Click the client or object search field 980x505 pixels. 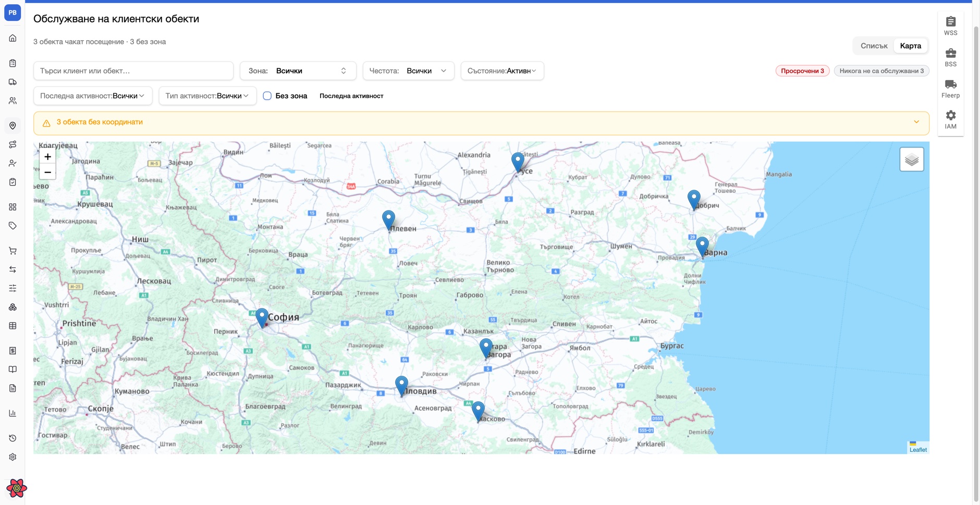(x=133, y=71)
